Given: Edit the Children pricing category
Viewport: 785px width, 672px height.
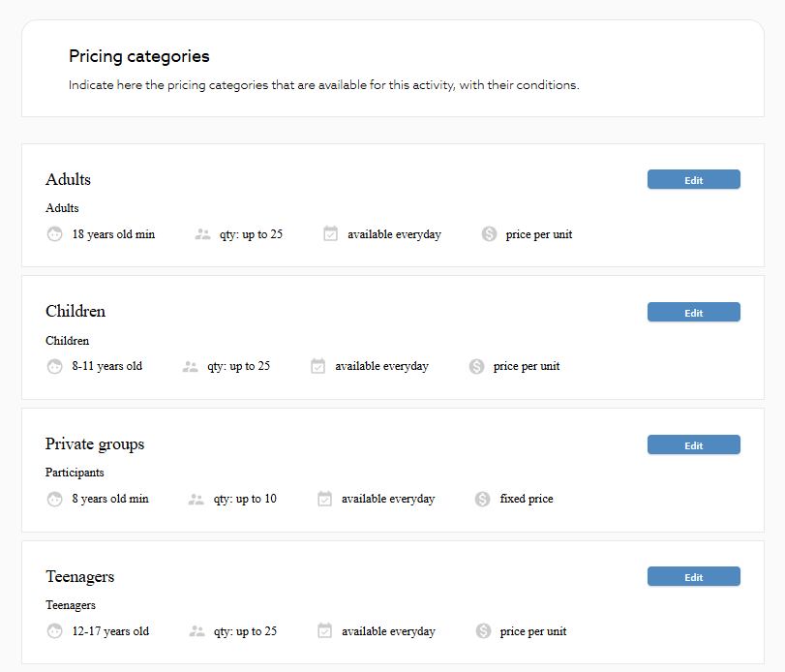Looking at the screenshot, I should click(x=693, y=313).
